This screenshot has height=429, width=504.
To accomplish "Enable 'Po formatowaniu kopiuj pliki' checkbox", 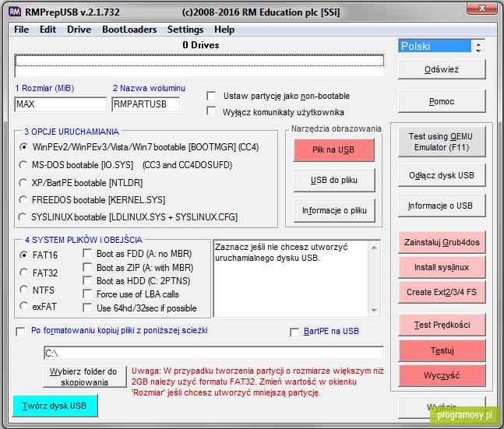I will point(20,332).
